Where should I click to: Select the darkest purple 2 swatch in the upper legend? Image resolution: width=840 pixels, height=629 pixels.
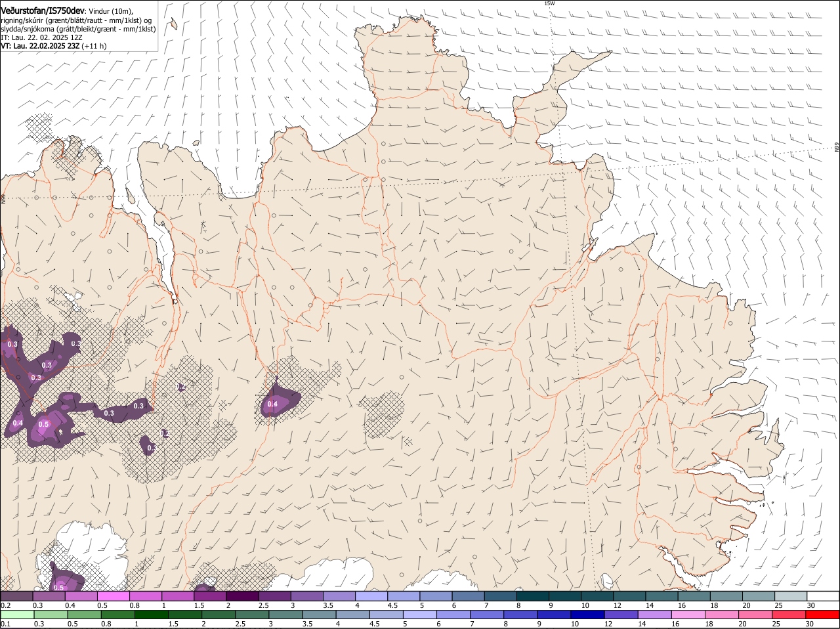click(x=241, y=596)
